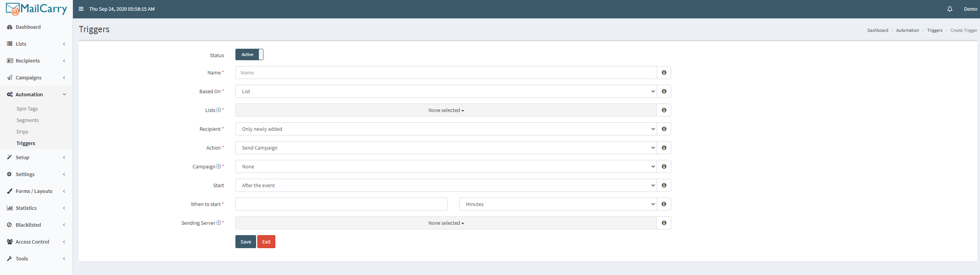
Task: Open the Action Send Campaign dropdown
Action: click(446, 148)
